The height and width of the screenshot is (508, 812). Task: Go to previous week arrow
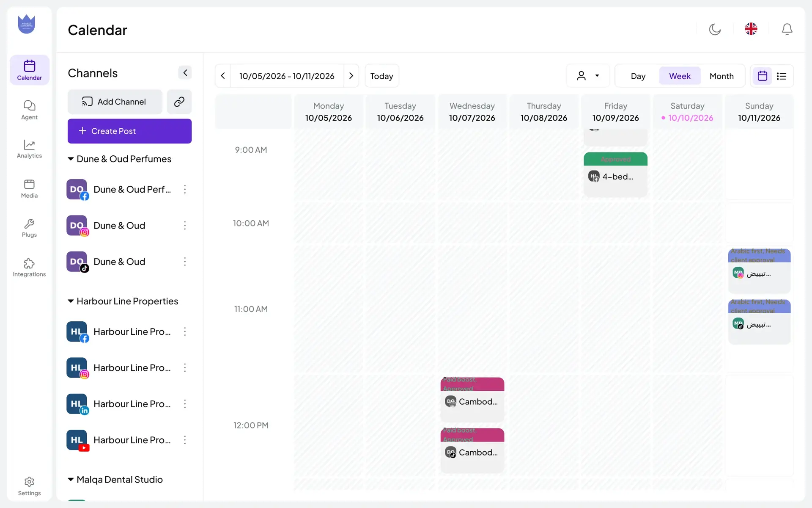[x=223, y=76]
